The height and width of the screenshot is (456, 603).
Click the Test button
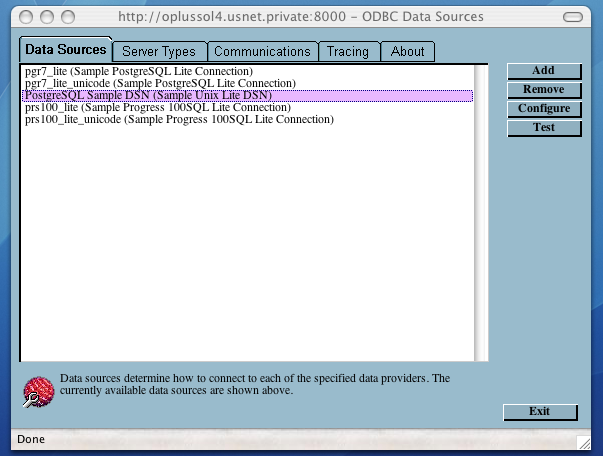click(543, 128)
